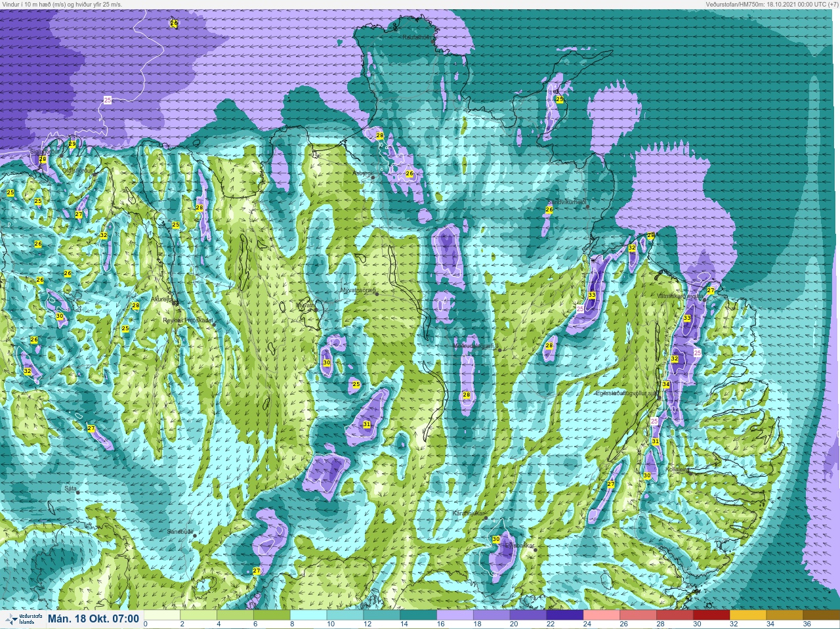This screenshot has width=840, height=629.
Task: Click the 30 gust marker next to Kollaleira
Action: pyautogui.click(x=647, y=475)
